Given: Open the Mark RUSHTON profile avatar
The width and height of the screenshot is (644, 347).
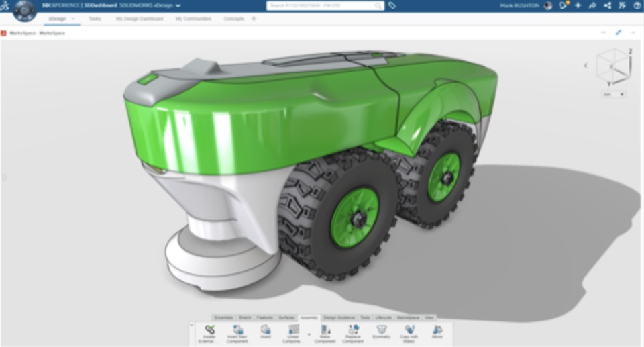Looking at the screenshot, I should point(548,6).
